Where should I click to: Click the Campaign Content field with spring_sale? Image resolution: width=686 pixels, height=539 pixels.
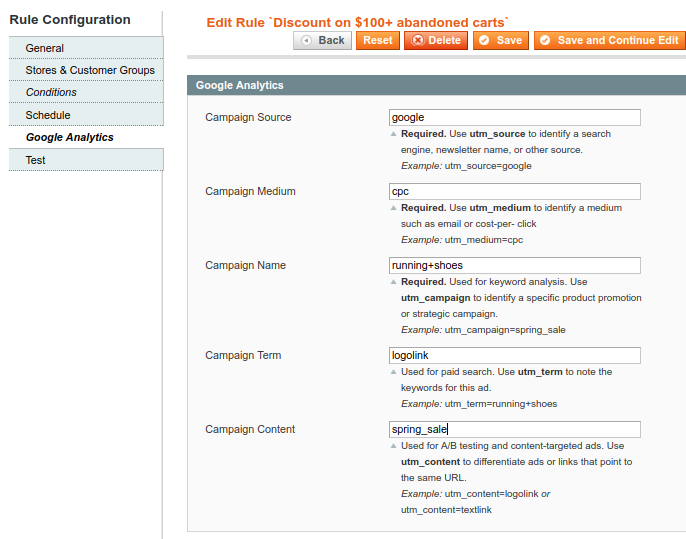[x=514, y=430]
